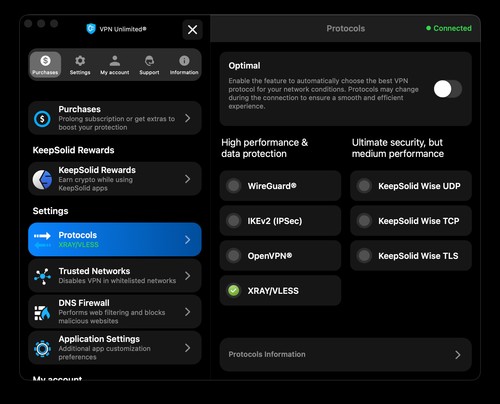Click 'High performance & data protection' heading
Screen dimensions: 500x404
(x=265, y=148)
